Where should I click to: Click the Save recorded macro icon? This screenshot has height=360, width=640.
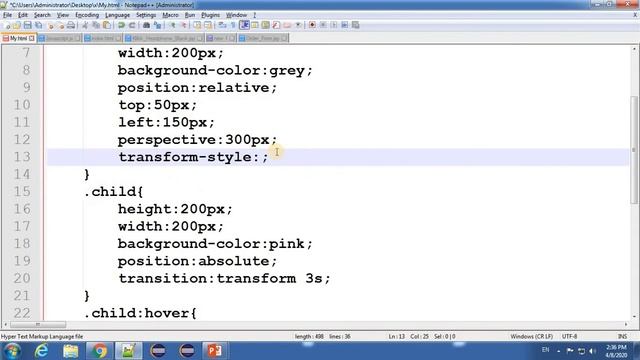pyautogui.click(x=356, y=25)
